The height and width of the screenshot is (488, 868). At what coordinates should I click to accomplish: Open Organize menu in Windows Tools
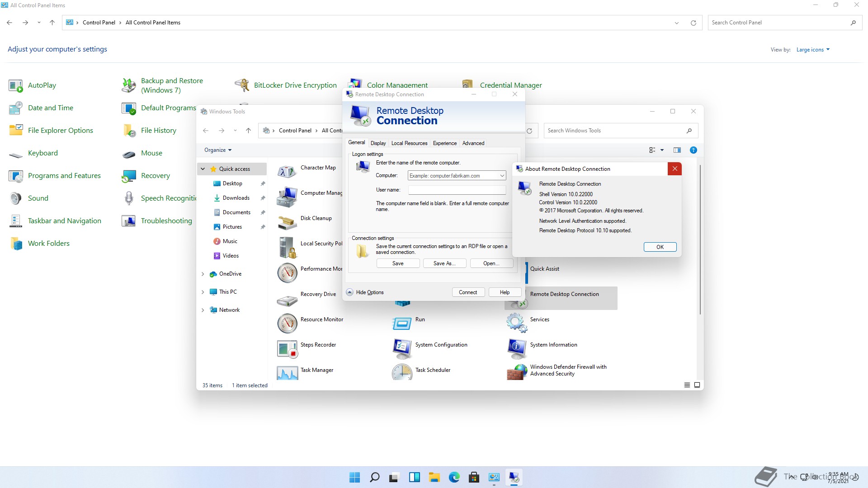click(x=218, y=150)
